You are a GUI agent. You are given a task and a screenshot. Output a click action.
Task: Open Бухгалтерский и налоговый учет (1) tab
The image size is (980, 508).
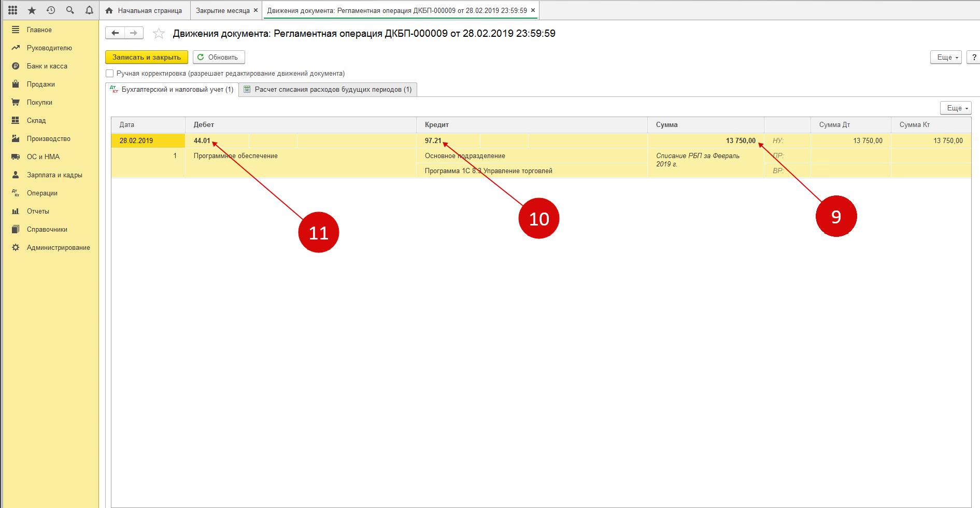[172, 90]
